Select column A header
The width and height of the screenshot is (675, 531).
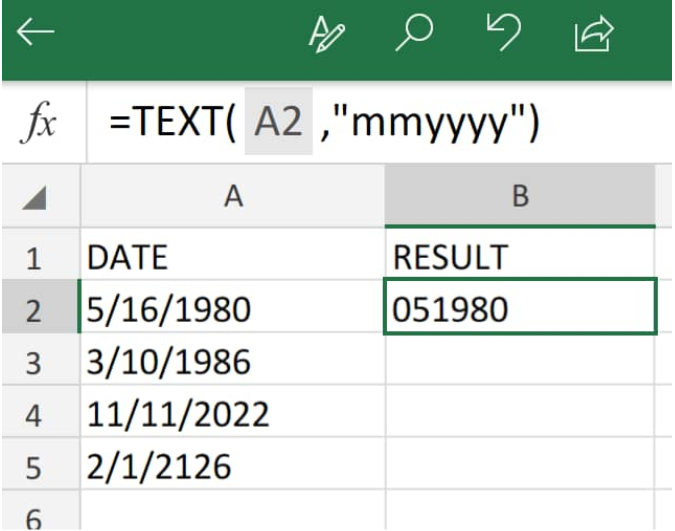point(233,196)
